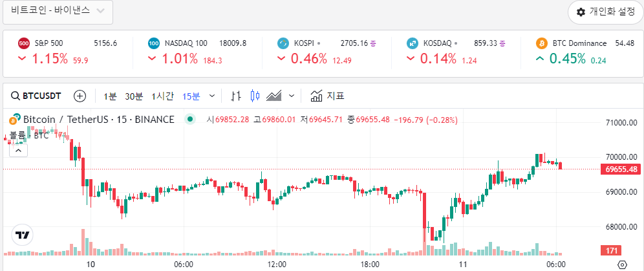Click the BTCUSDT symbol search field
This screenshot has height=271, width=644.
36,96
